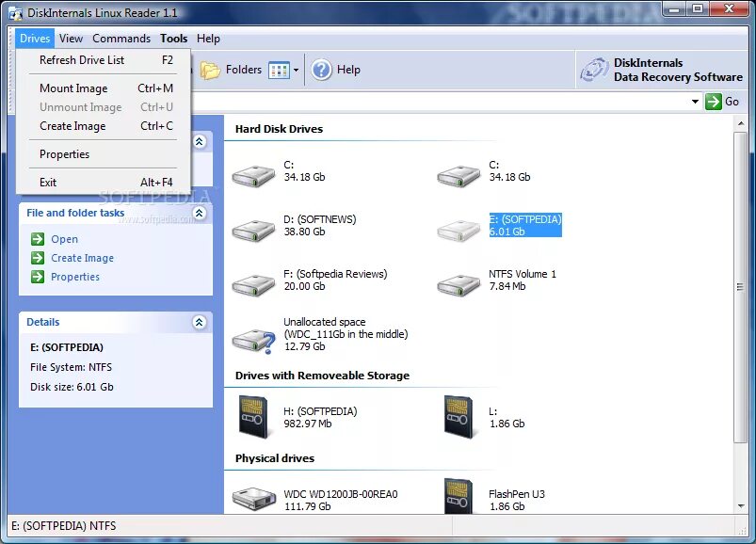The image size is (756, 544).
Task: Open the views dropdown arrow
Action: coord(296,71)
